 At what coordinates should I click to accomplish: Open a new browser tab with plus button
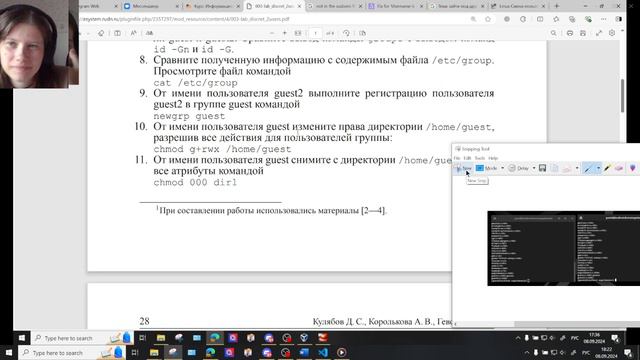(x=556, y=6)
